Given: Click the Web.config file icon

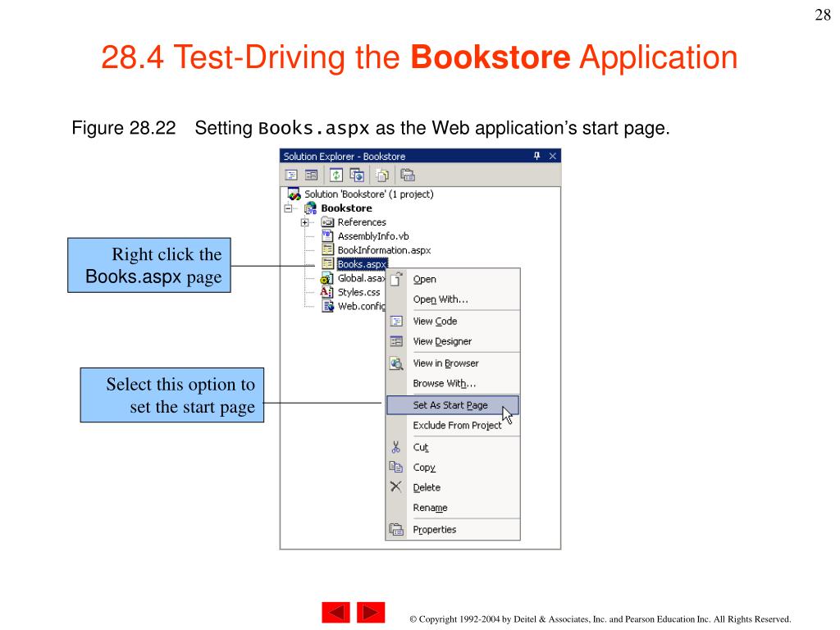Looking at the screenshot, I should click(x=328, y=306).
